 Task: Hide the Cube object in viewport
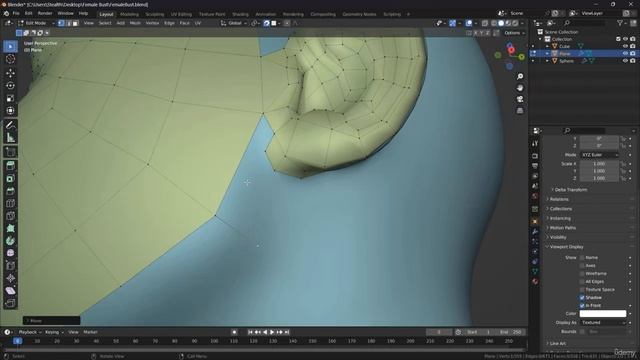[x=625, y=46]
